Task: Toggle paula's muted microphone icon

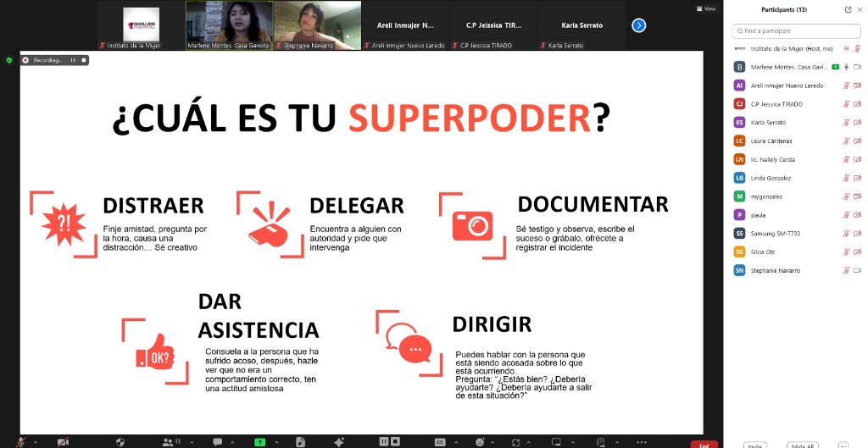Action: 847,214
